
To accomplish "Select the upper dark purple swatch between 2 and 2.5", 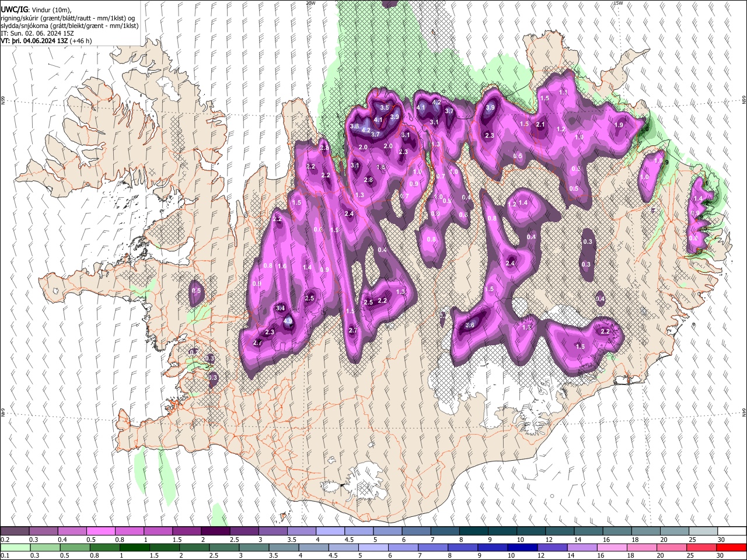I will [x=215, y=531].
